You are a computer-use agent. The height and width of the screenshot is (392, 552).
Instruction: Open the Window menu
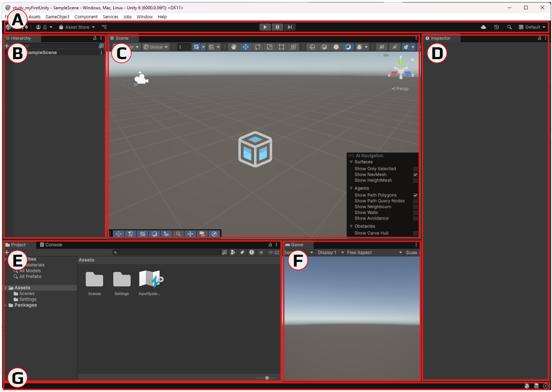(x=145, y=17)
